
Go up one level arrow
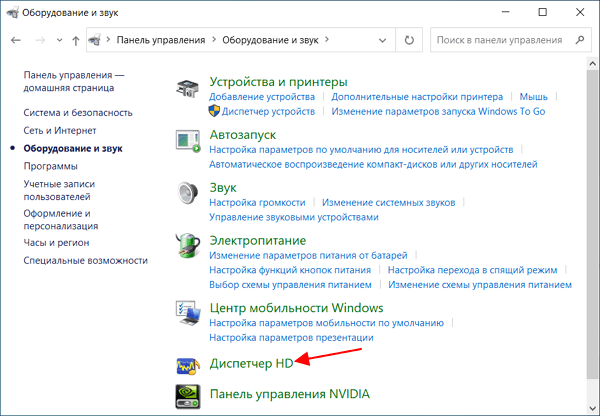click(76, 40)
